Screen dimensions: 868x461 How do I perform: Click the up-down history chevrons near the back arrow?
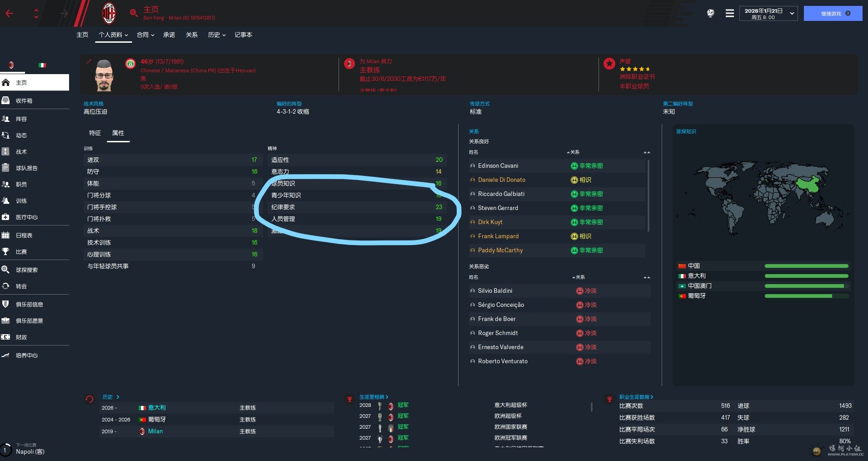(36, 14)
